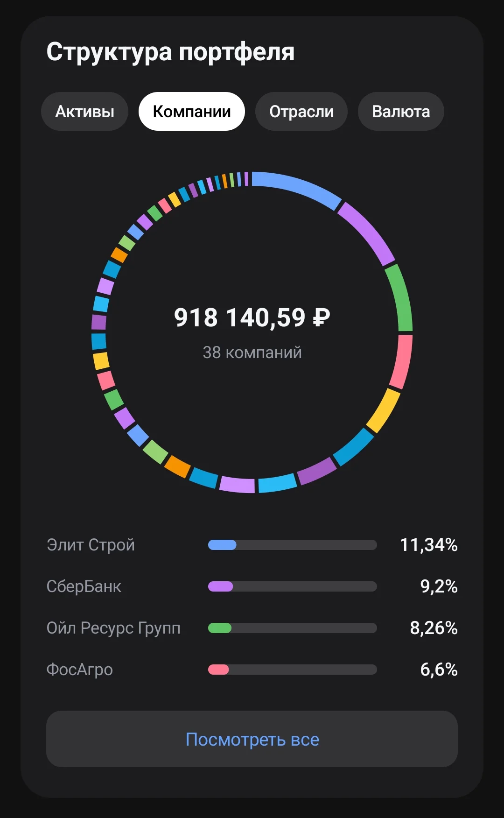Select the Компании tab

coord(192,112)
